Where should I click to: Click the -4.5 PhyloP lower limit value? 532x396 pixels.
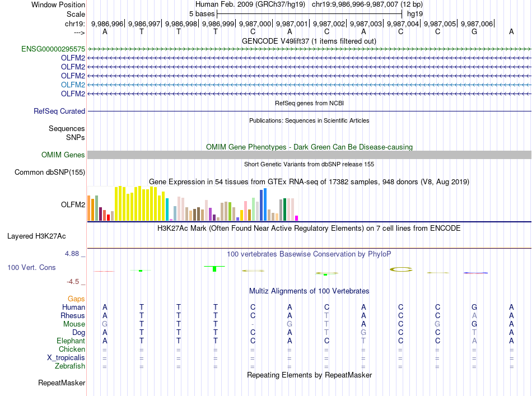pos(73,282)
